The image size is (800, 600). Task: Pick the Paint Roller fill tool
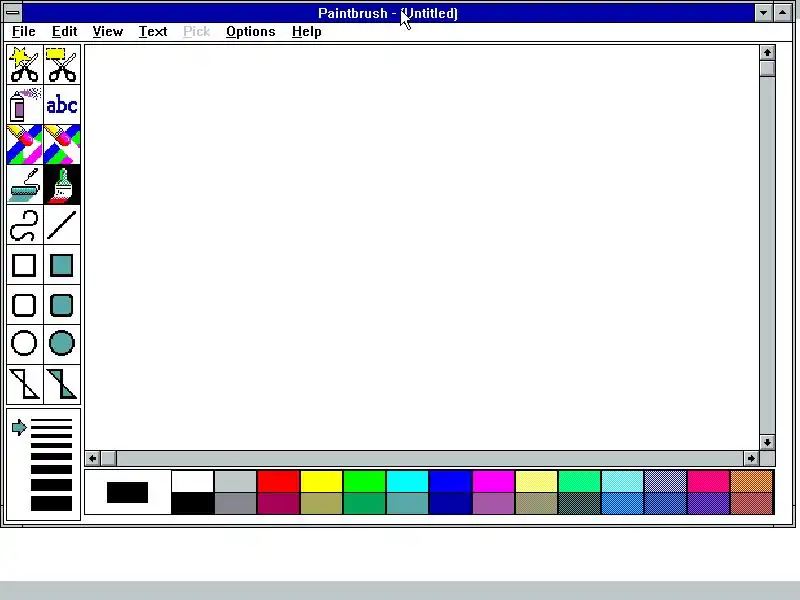pyautogui.click(x=24, y=185)
